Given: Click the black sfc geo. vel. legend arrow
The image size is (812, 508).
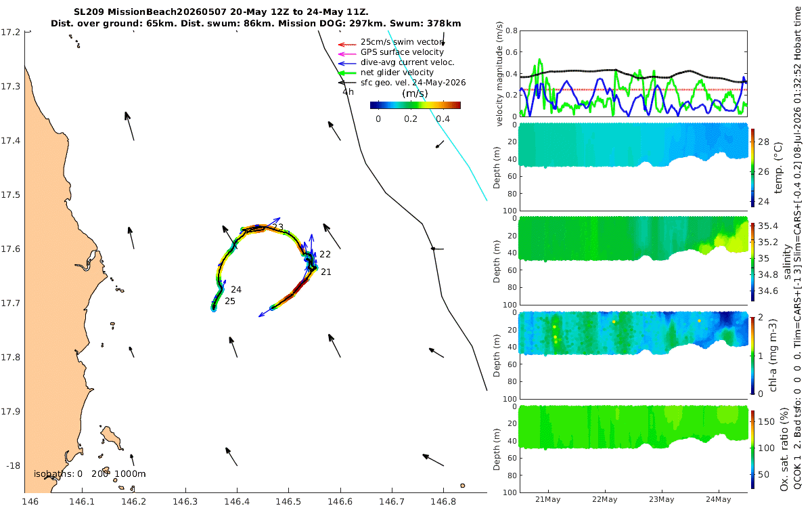Looking at the screenshot, I should [346, 83].
